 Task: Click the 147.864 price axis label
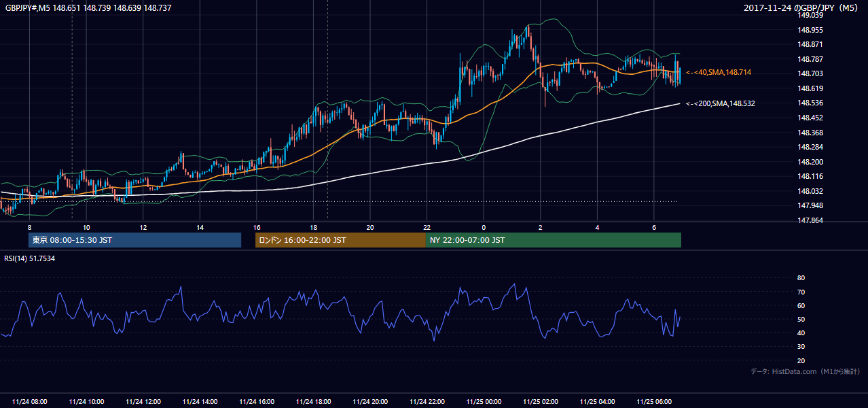click(810, 220)
